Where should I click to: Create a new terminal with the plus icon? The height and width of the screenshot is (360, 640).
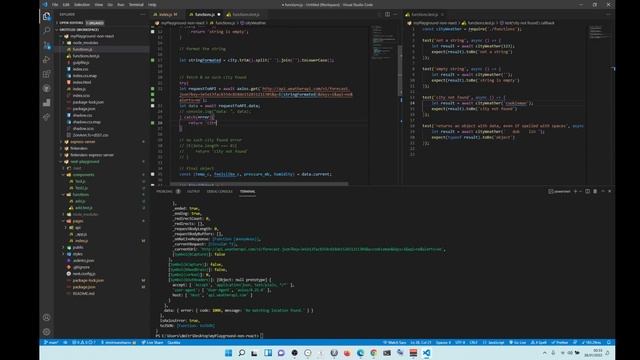click(576, 191)
